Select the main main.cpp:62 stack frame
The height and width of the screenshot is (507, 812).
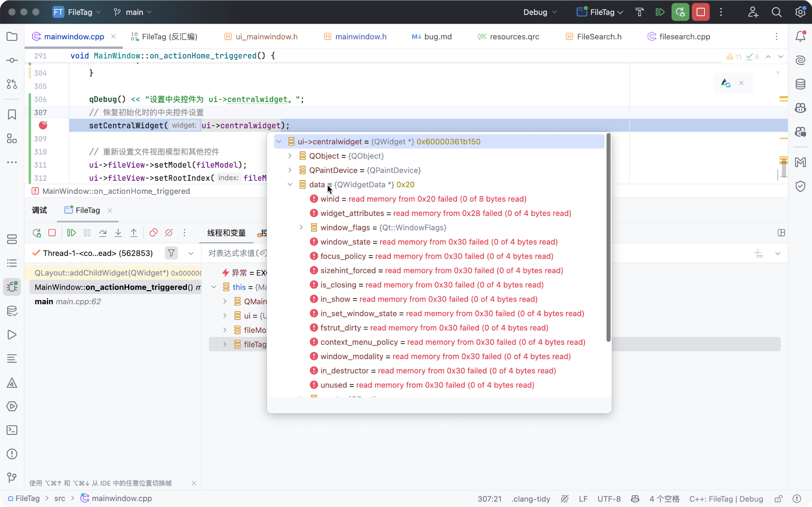pyautogui.click(x=67, y=301)
